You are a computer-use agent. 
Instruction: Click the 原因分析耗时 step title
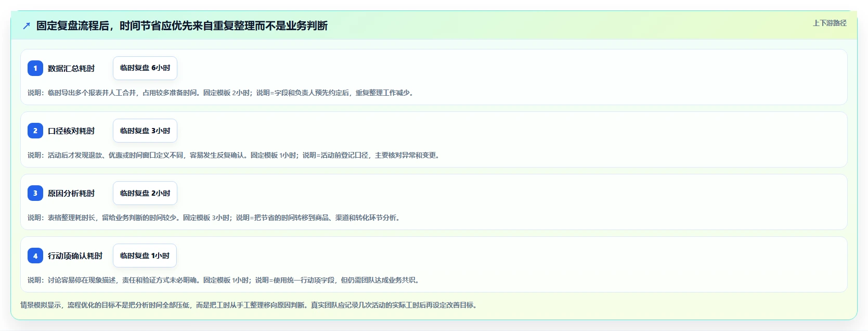click(71, 193)
